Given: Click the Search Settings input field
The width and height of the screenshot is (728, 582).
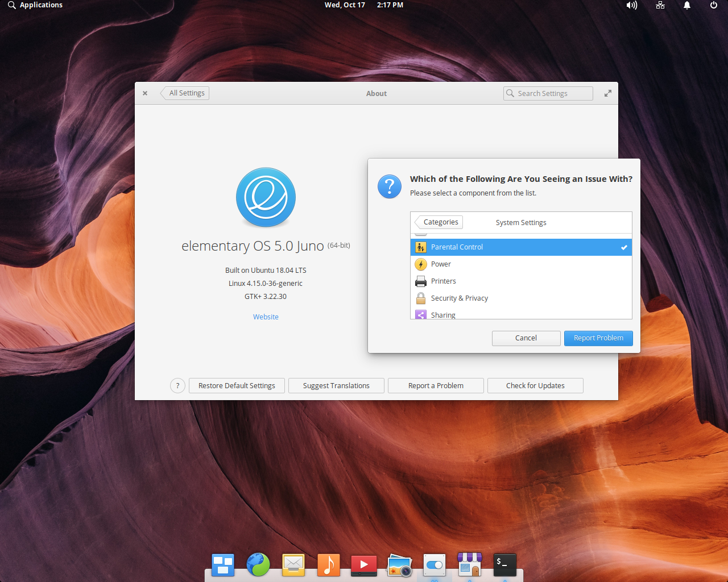Looking at the screenshot, I should 548,93.
